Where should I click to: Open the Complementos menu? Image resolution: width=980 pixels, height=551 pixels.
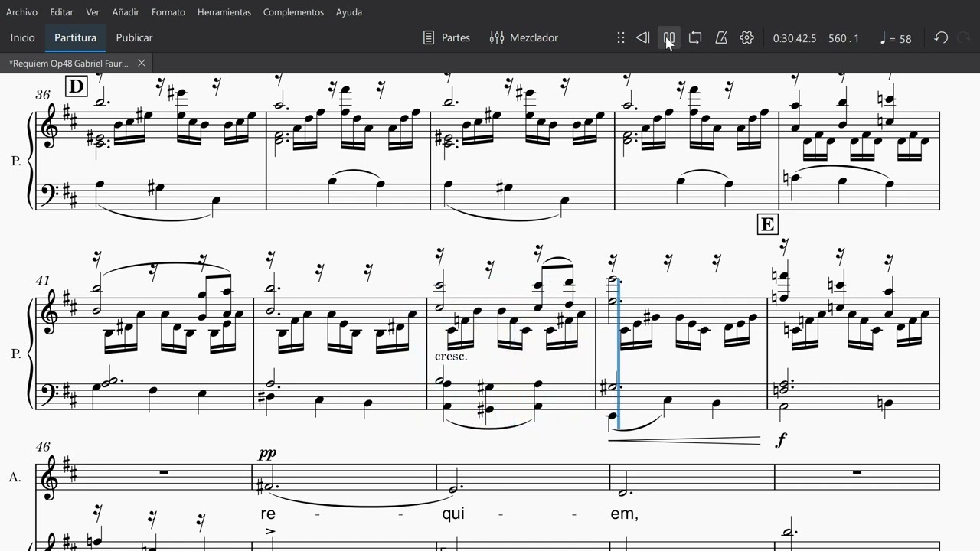(293, 12)
